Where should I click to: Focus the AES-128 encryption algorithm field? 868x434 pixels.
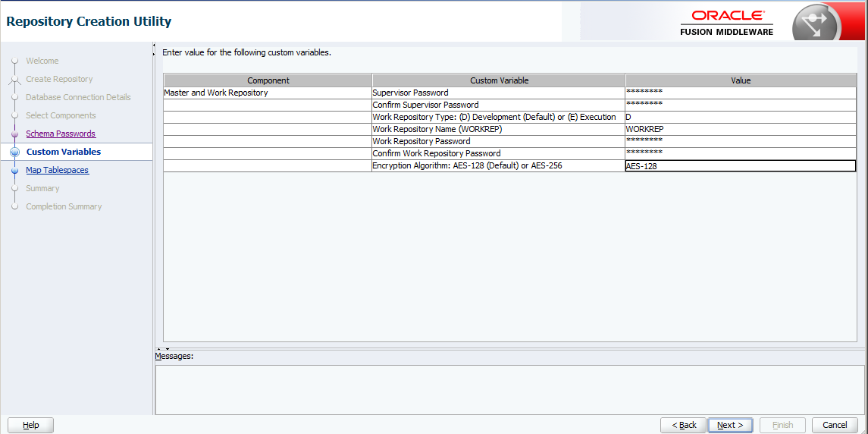point(740,166)
